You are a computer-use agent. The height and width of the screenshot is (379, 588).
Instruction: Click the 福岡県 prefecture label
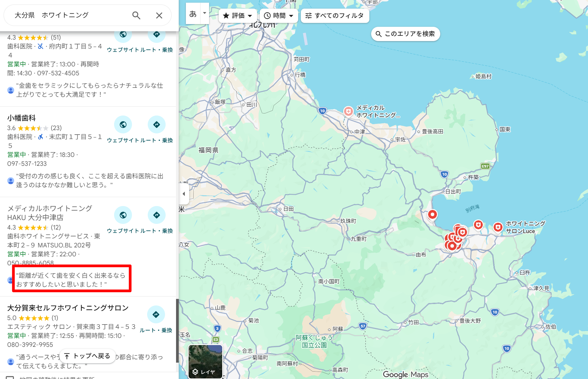click(x=209, y=150)
